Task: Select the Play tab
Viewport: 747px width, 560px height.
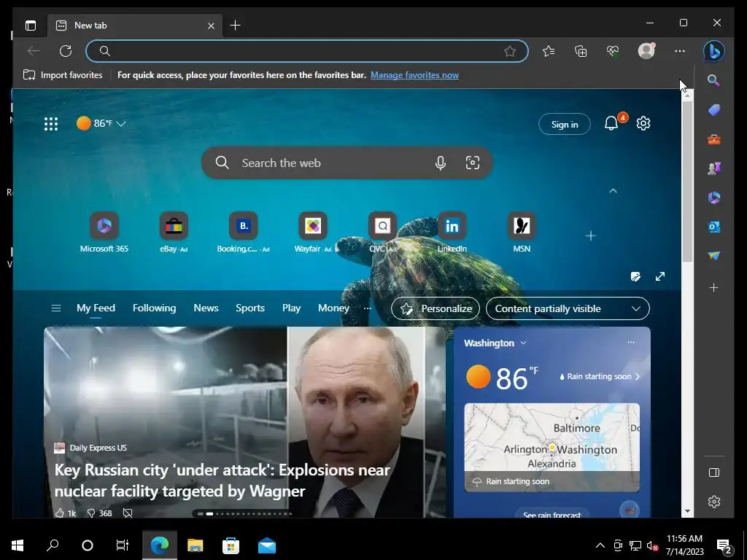Action: (292, 308)
